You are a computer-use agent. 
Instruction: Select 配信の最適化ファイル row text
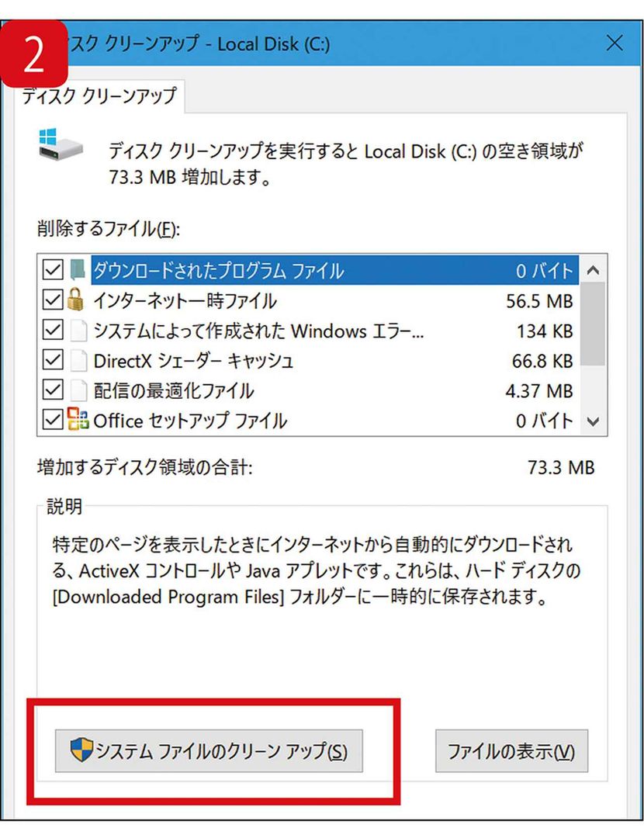pyautogui.click(x=174, y=391)
